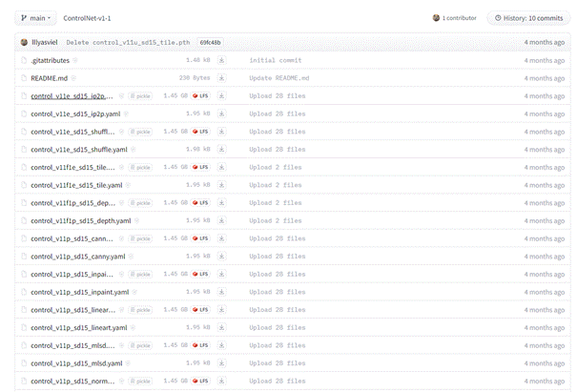The image size is (577, 392).
Task: Download the README.md file
Action: click(x=222, y=78)
